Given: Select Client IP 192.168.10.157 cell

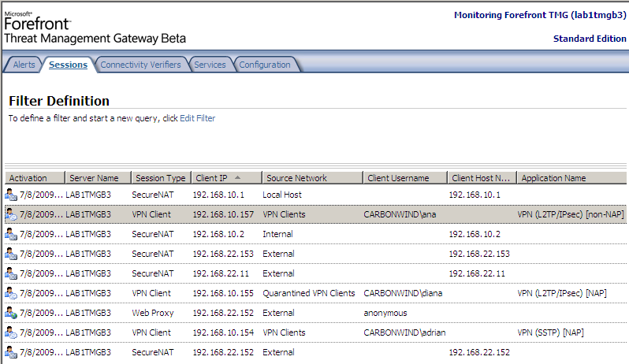Looking at the screenshot, I should click(x=223, y=214).
